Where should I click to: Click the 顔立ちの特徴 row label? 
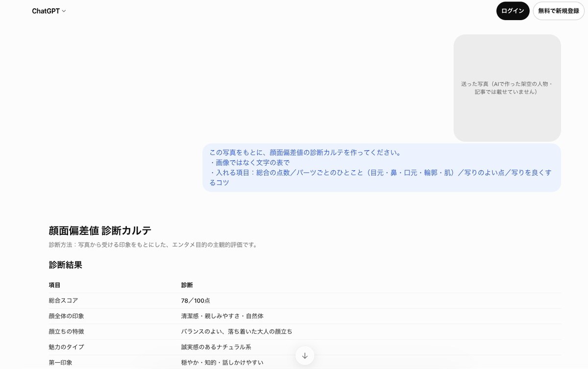[66, 331]
